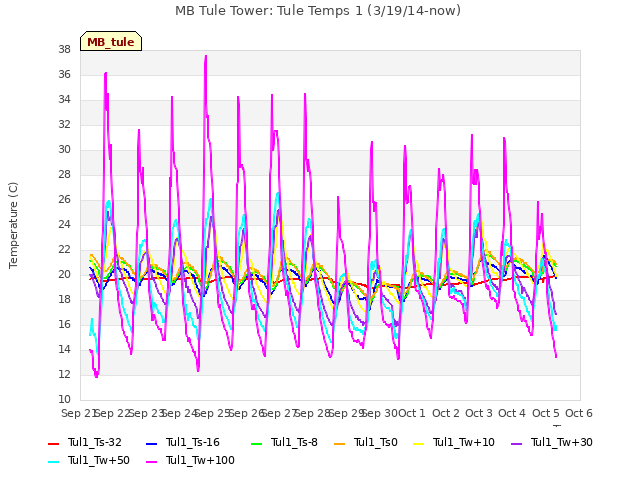This screenshot has width=640, height=480.
Task: Select the Tul1_Tw+30 legend label
Action: click(x=562, y=442)
